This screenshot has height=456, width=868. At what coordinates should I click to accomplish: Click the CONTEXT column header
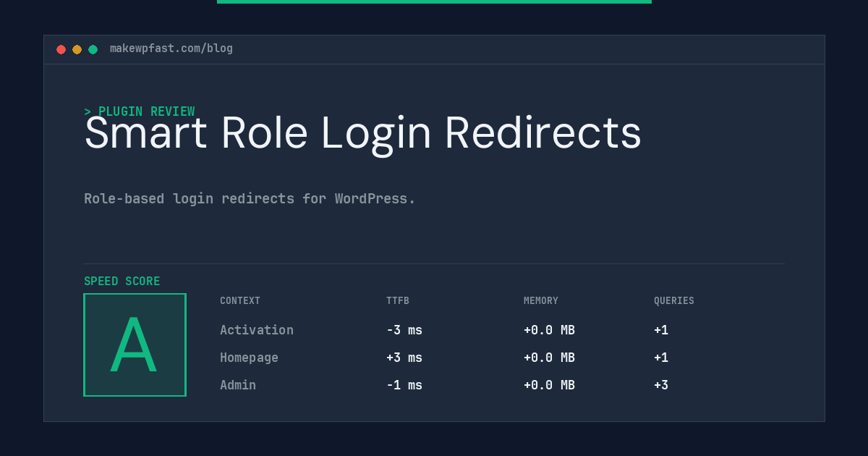(240, 301)
